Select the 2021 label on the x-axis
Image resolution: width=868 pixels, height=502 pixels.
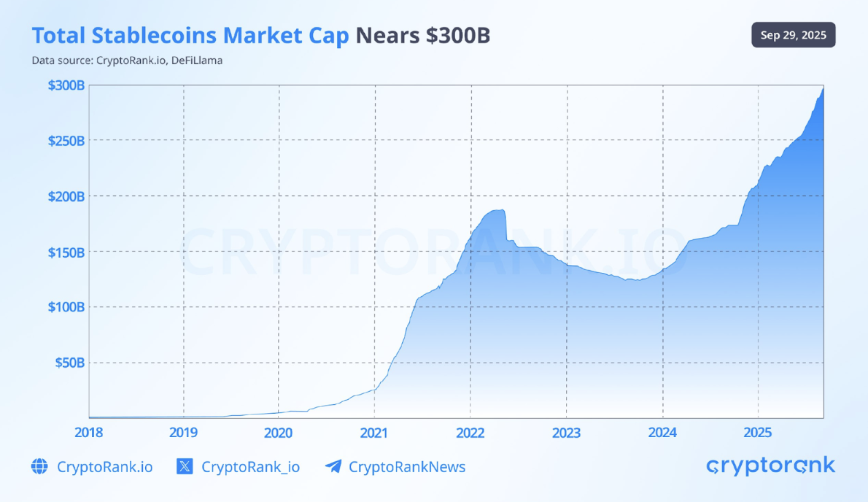point(374,432)
